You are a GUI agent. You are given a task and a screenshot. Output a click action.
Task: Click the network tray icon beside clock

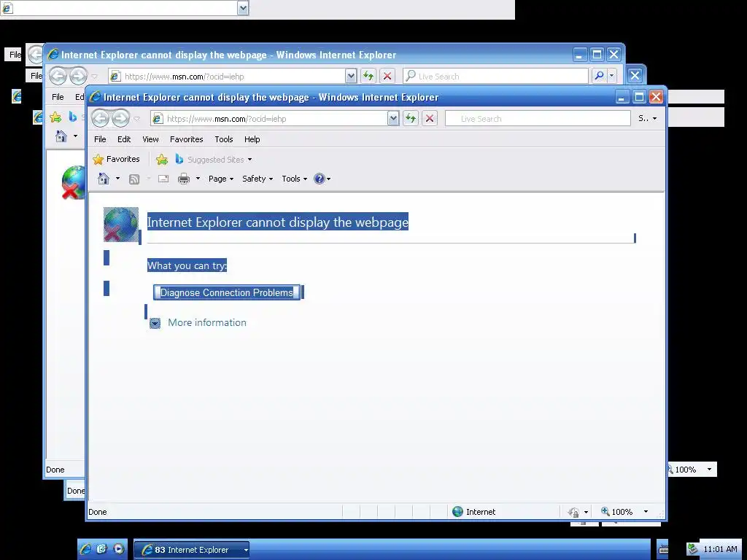click(692, 550)
